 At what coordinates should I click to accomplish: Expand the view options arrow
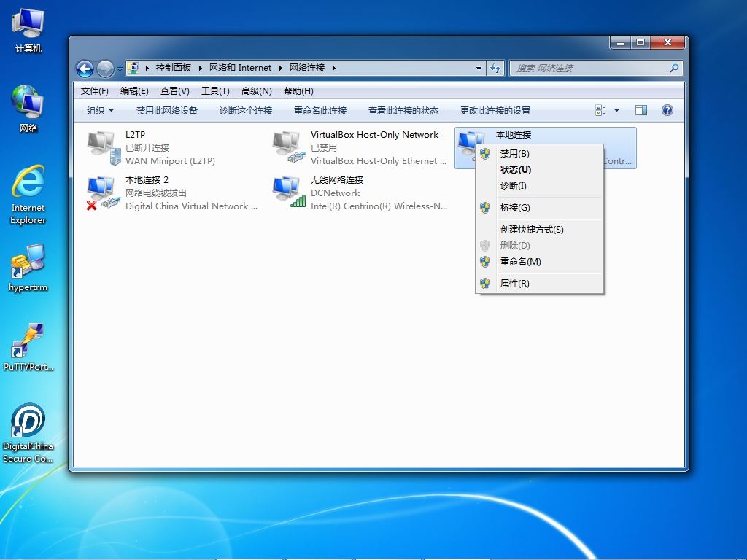(x=617, y=111)
